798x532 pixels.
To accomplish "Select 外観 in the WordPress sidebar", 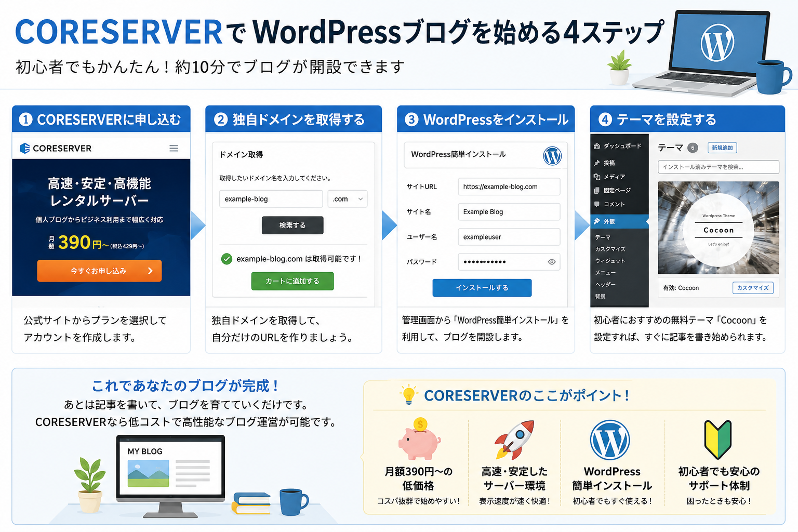I will (620, 221).
